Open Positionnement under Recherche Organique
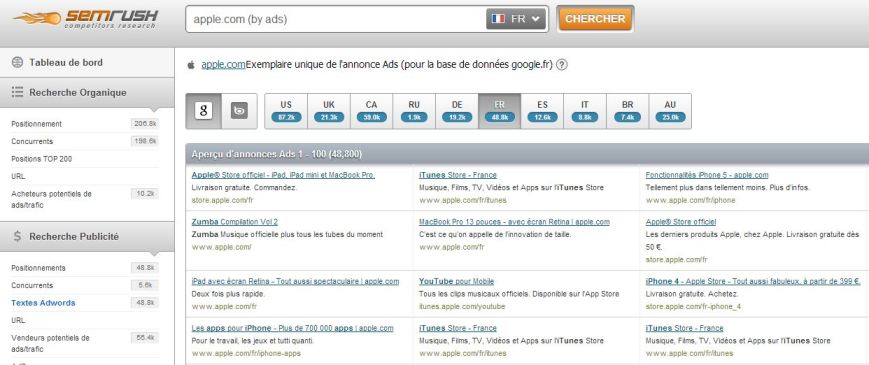 click(37, 124)
